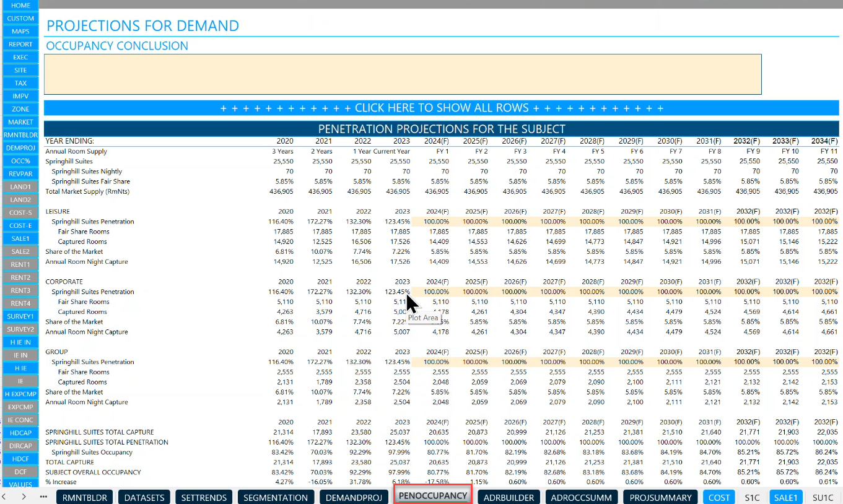The height and width of the screenshot is (504, 843).
Task: Open the IMPV sidebar button
Action: pos(20,96)
